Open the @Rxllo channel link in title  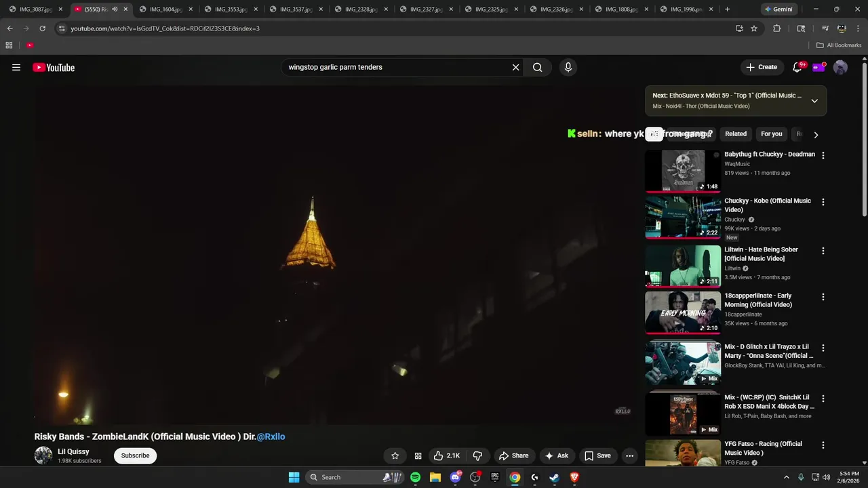click(x=271, y=436)
